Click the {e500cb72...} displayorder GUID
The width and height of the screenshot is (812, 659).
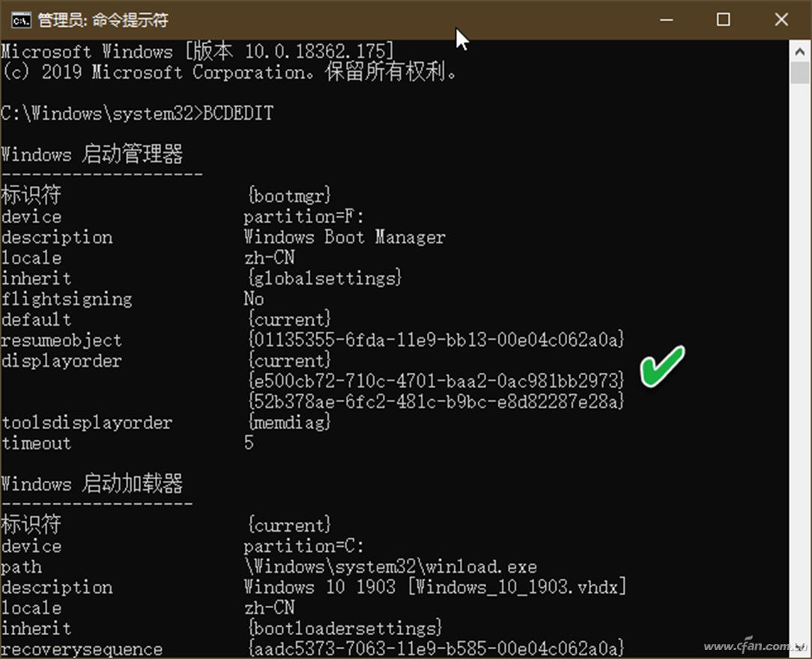pos(434,380)
